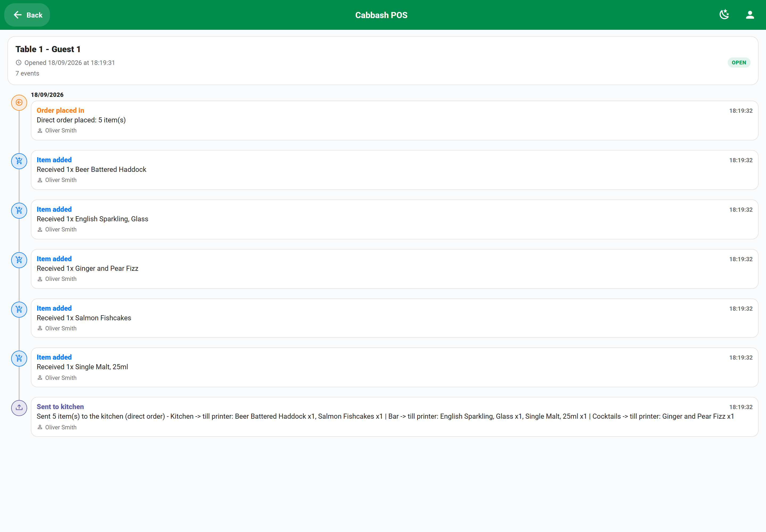The width and height of the screenshot is (766, 532).
Task: Toggle dark mode moon icon
Action: (x=724, y=15)
